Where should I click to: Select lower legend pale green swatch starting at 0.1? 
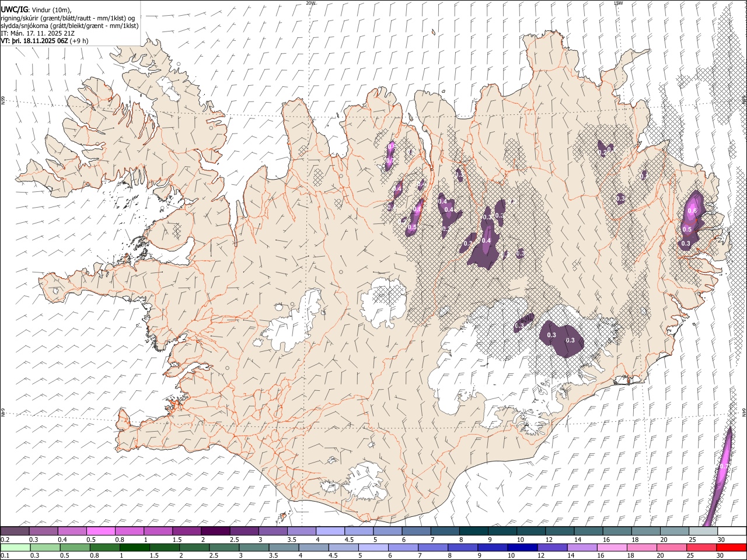(16, 548)
